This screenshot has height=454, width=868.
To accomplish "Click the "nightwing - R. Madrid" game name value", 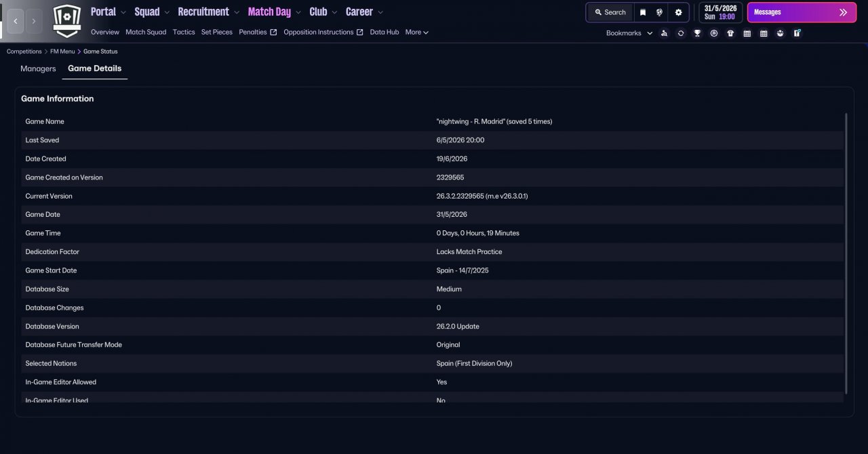I will 494,121.
